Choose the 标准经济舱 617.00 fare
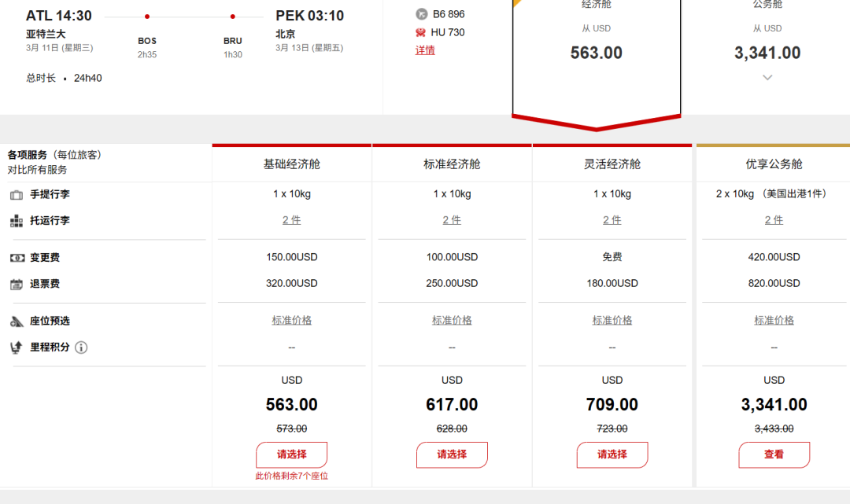 click(x=452, y=454)
